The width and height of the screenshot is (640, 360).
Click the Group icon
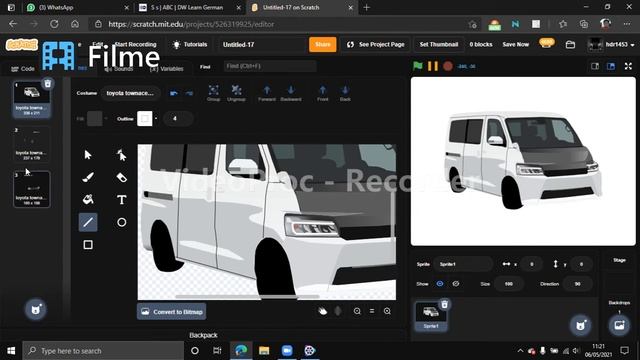tap(213, 93)
